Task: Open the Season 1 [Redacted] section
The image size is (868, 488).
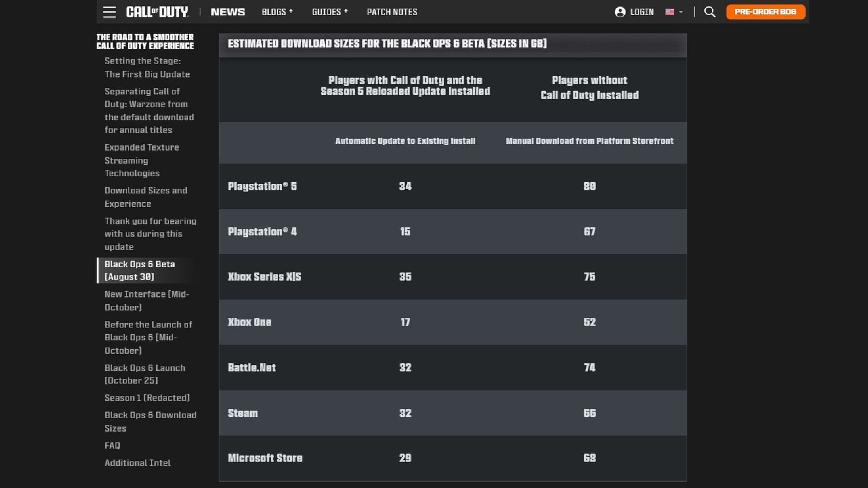Action: click(x=147, y=397)
